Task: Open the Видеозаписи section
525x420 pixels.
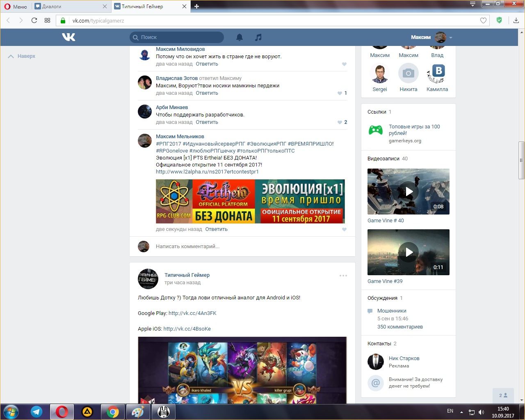Action: 383,159
